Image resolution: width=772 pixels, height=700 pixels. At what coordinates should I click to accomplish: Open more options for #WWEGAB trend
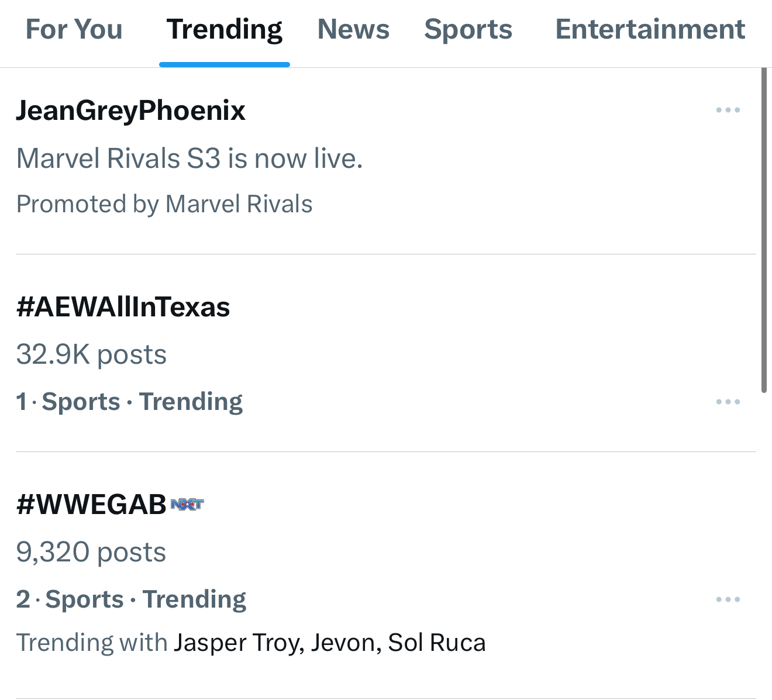coord(728,599)
